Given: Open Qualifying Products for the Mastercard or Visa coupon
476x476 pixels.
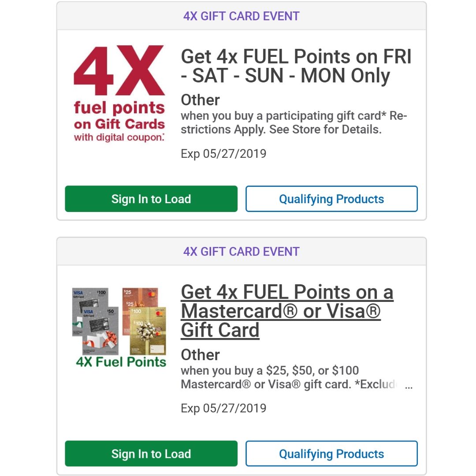Looking at the screenshot, I should point(331,454).
